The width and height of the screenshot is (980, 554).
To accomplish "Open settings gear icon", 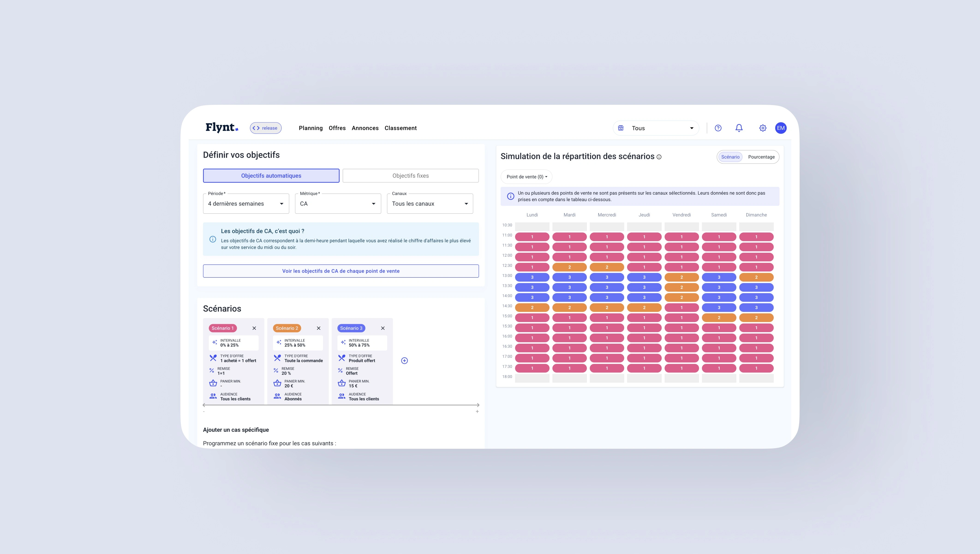I will pyautogui.click(x=763, y=128).
